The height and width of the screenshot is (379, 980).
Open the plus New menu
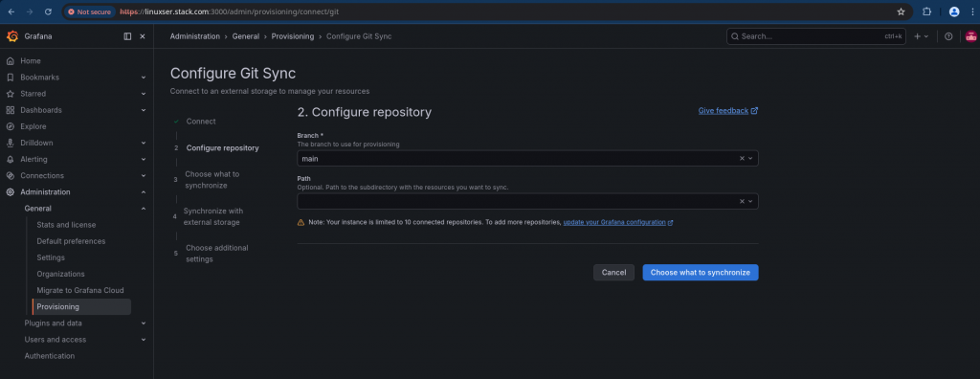922,36
